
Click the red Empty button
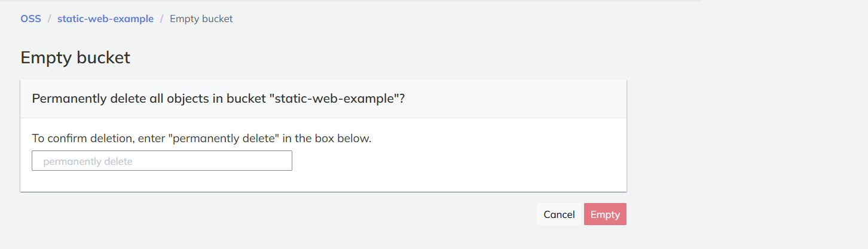[x=605, y=214]
